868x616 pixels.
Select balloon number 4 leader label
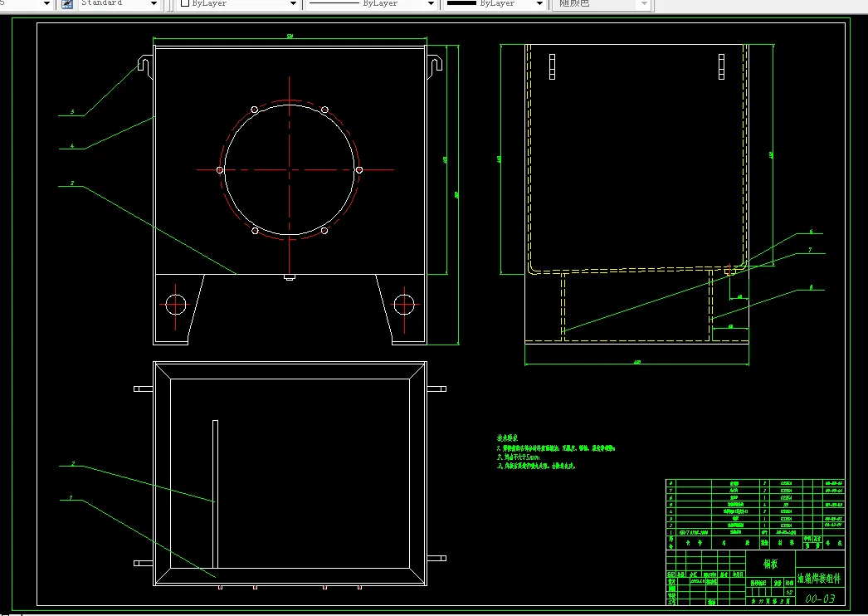(72, 145)
